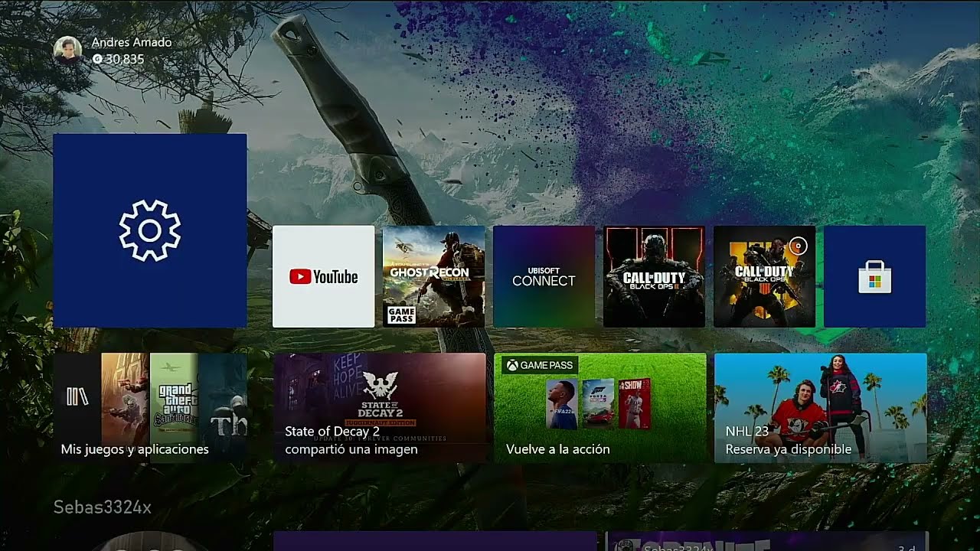The image size is (980, 551).
Task: Click the GAME PASS badge on green card
Action: coord(540,365)
